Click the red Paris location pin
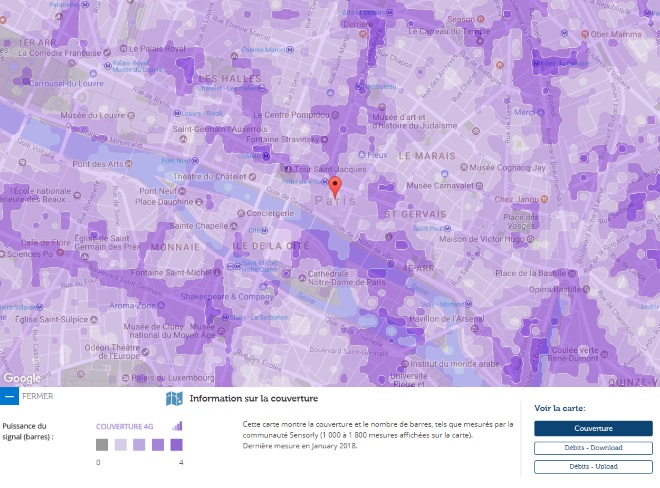660x488 pixels. tap(335, 185)
